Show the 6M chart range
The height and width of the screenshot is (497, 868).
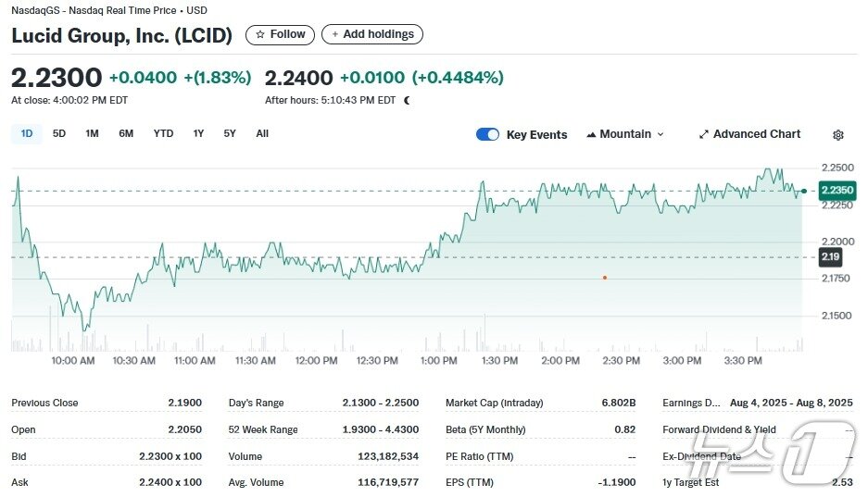click(126, 133)
